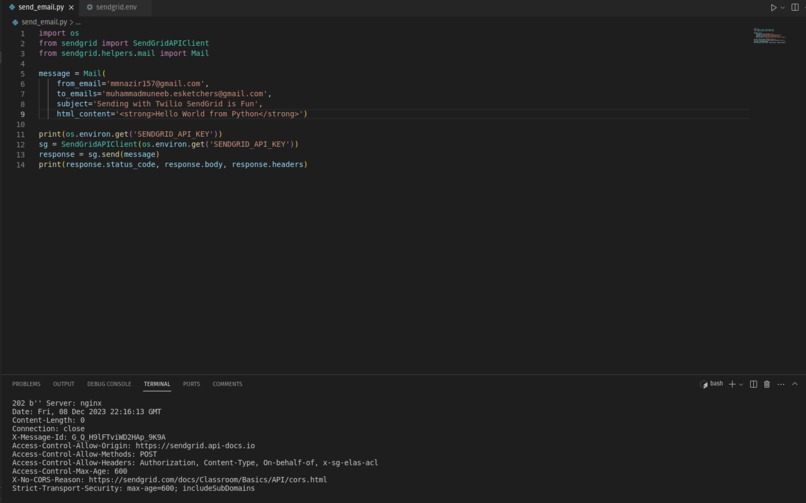Run the Python file with play icon
Image resolution: width=806 pixels, height=503 pixels.
coord(773,8)
